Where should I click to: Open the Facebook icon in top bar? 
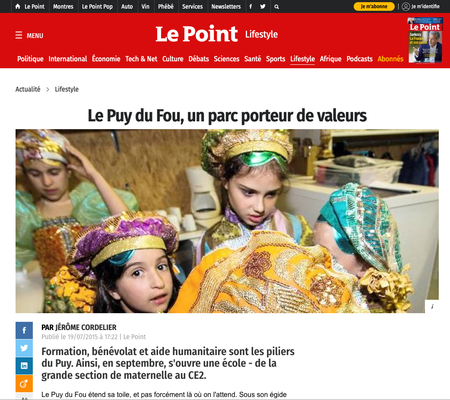pos(251,6)
